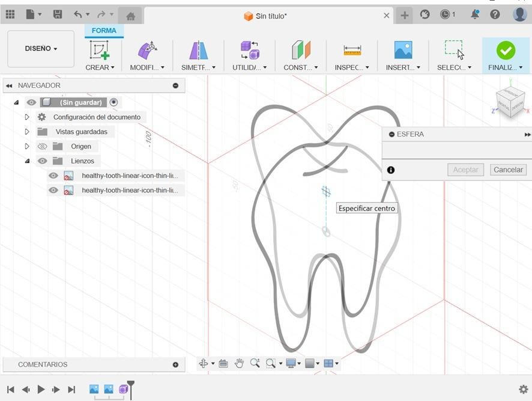Collapse the ESFERA dialog with minus icon

click(391, 134)
